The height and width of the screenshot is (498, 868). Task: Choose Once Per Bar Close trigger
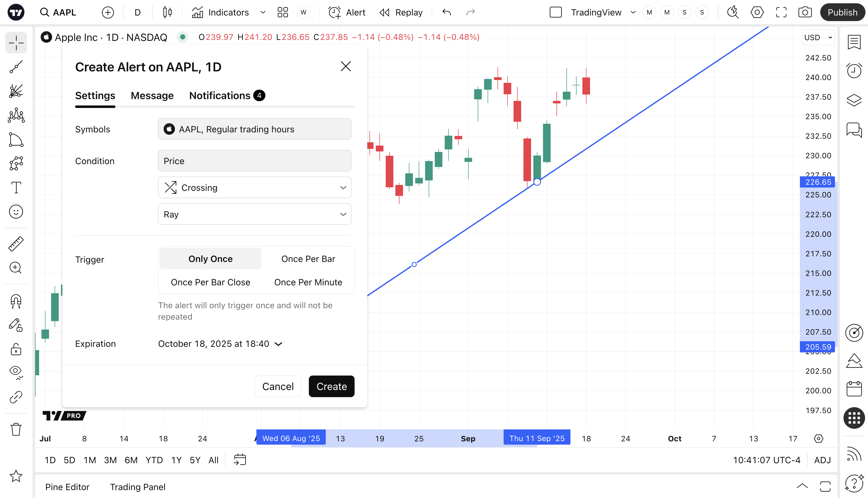click(x=210, y=282)
